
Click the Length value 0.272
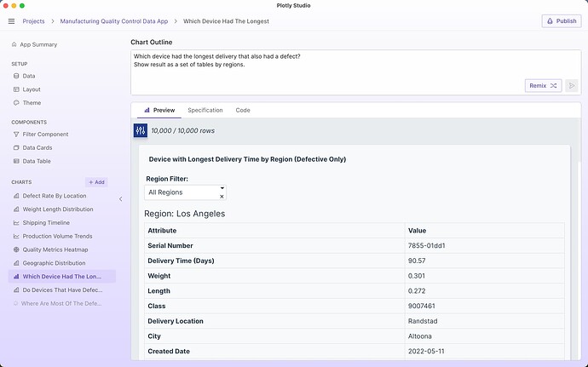pos(417,291)
